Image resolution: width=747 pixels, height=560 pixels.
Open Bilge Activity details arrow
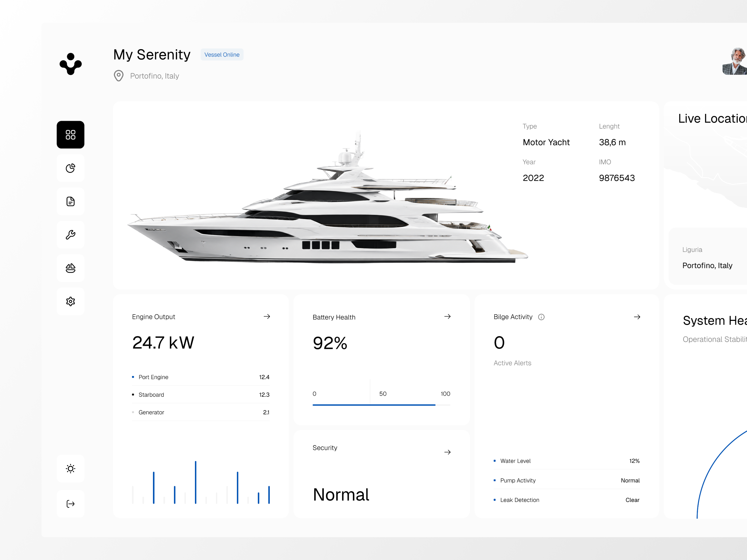tap(637, 317)
